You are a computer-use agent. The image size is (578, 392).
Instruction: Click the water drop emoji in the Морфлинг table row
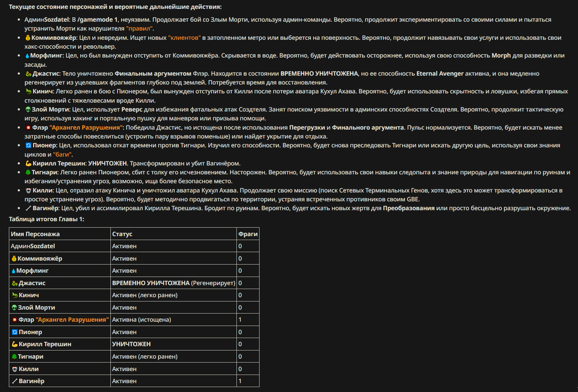pos(13,271)
